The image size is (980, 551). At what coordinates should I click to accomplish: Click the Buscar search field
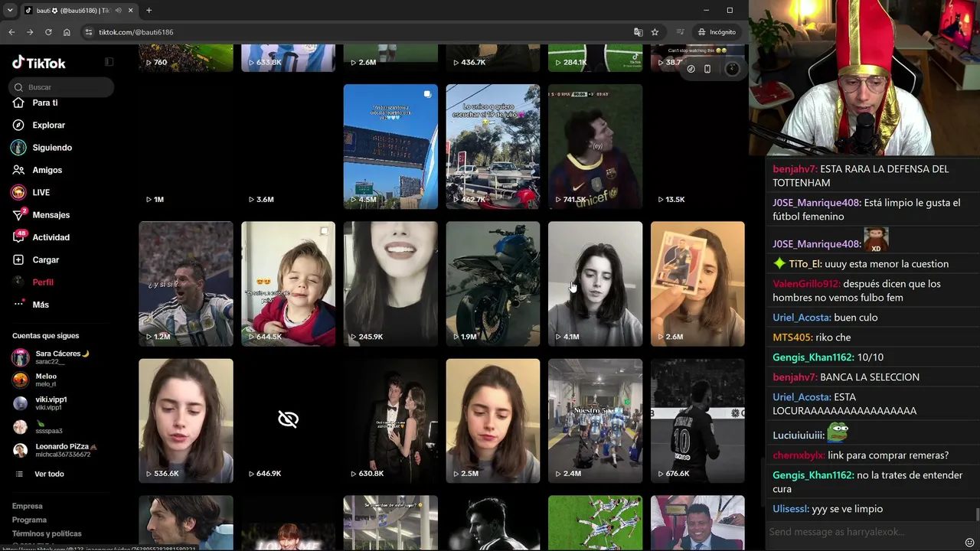62,87
